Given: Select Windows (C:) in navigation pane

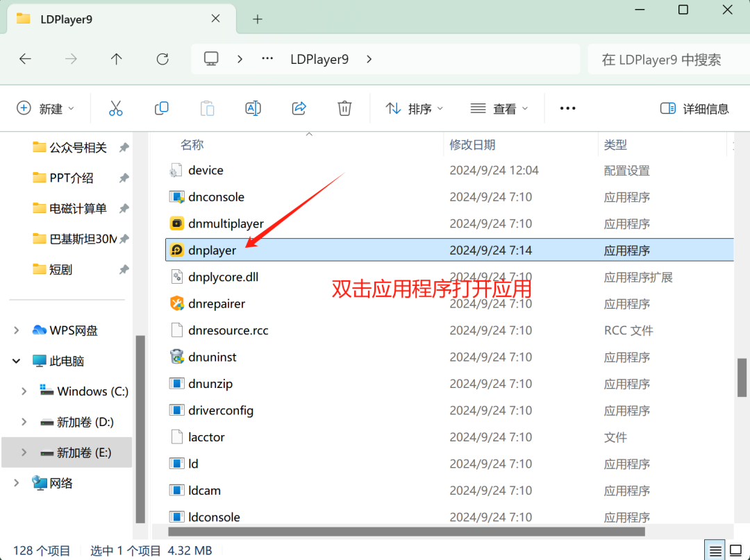Looking at the screenshot, I should tap(84, 391).
